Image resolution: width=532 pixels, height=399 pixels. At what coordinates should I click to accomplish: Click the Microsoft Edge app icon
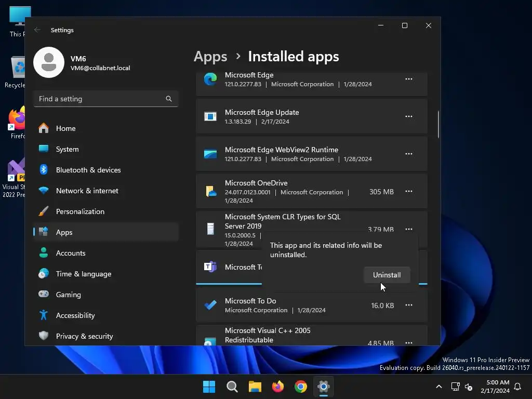point(210,79)
